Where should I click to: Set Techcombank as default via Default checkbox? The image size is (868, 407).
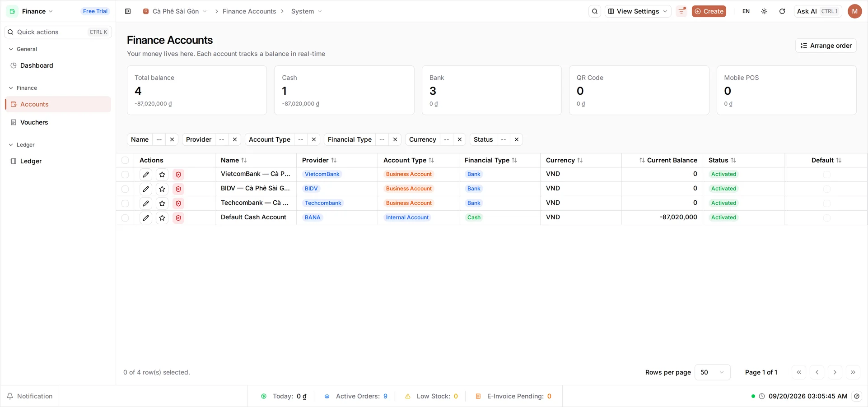[826, 203]
